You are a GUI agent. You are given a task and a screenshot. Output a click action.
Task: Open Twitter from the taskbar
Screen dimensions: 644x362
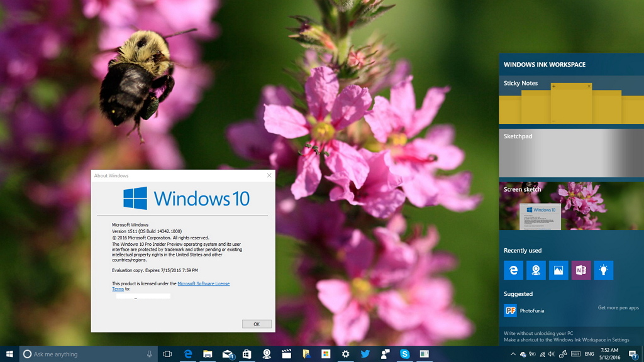pos(367,354)
